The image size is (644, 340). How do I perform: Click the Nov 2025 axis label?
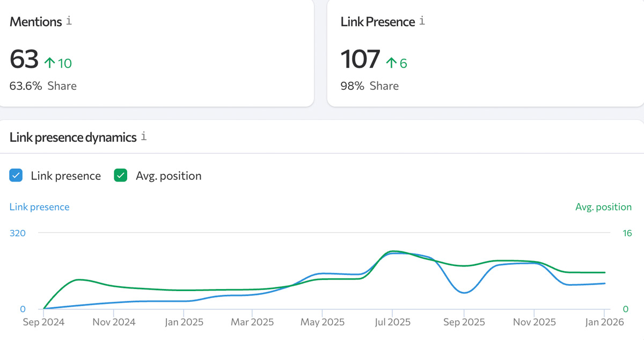click(534, 322)
